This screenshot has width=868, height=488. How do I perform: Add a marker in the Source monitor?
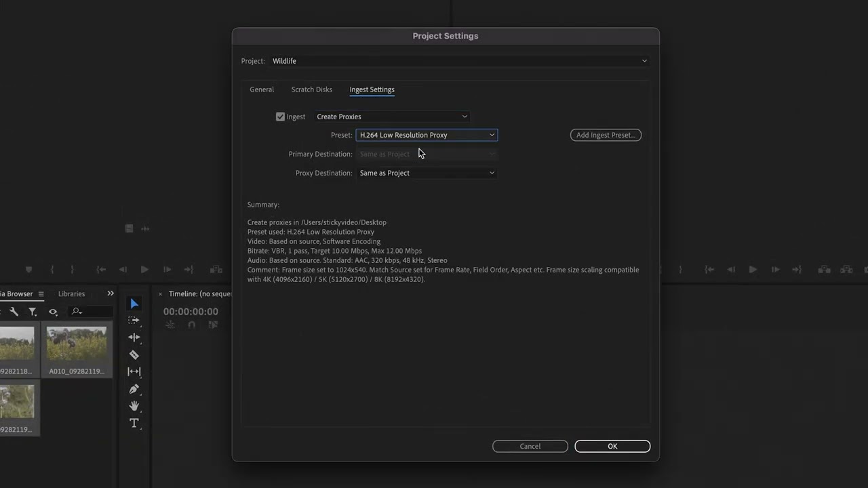click(28, 269)
